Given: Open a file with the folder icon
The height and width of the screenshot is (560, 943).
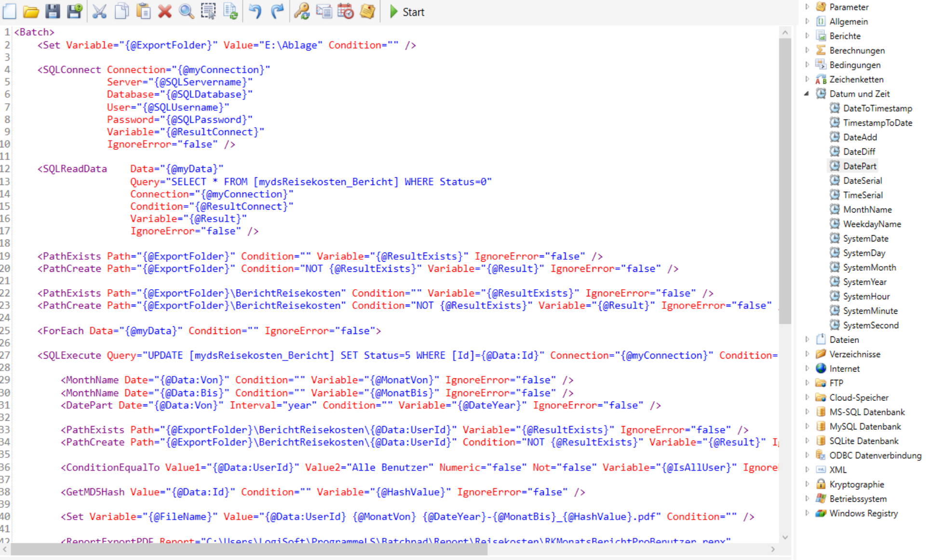Looking at the screenshot, I should 31,11.
